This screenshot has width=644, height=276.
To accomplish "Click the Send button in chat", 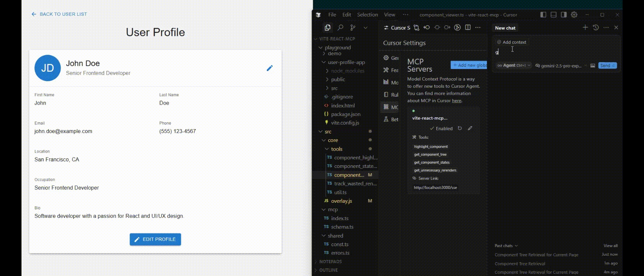I will 608,66.
